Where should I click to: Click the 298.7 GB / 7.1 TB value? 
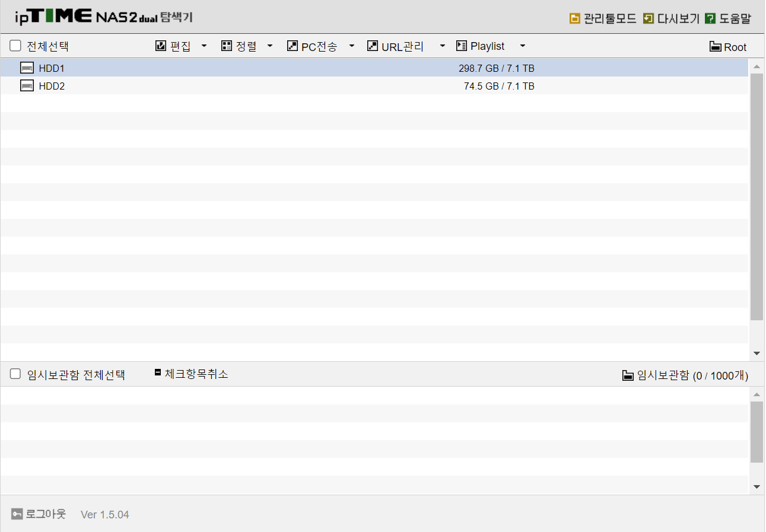click(x=497, y=68)
